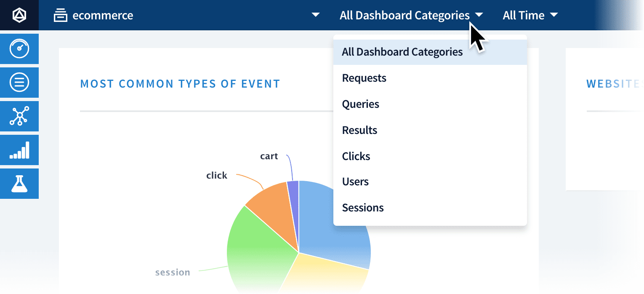The image size is (644, 294).
Task: Click the "MOST COMMON TYPES OF EVENT" heading
Action: point(180,83)
